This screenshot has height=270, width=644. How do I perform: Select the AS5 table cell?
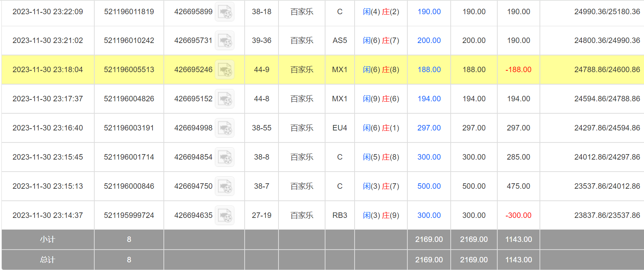point(340,40)
